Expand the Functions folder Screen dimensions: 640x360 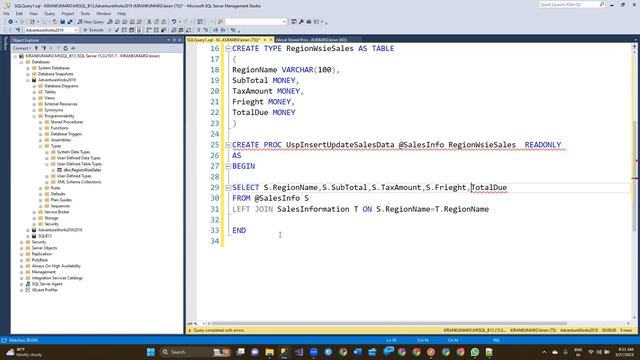point(40,128)
